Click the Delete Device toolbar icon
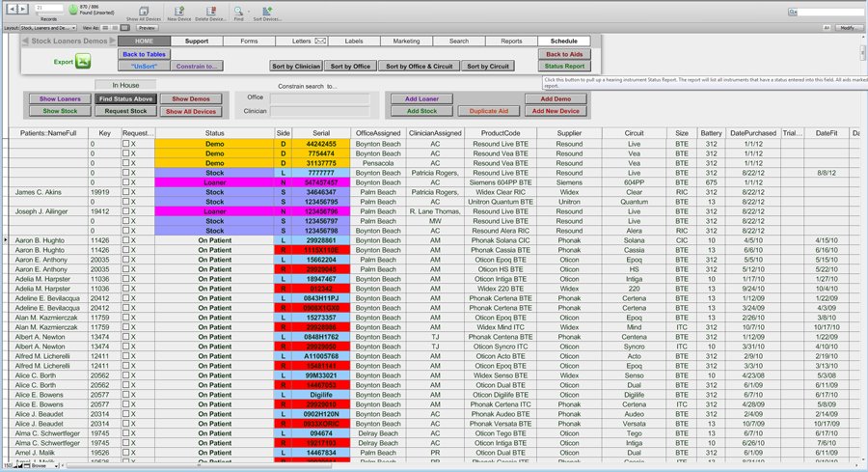The width and height of the screenshot is (868, 472). point(210,11)
